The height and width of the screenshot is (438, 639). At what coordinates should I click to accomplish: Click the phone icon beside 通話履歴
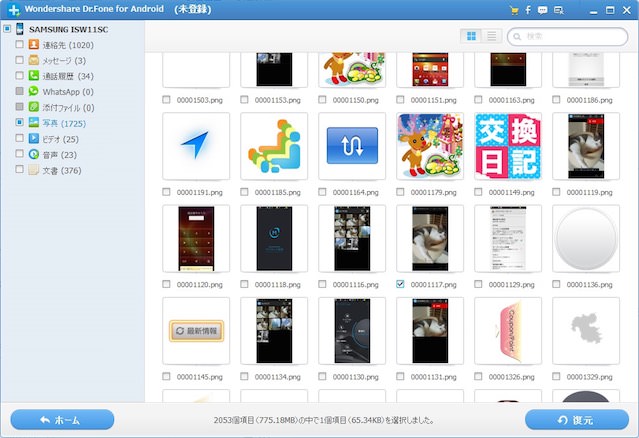point(34,76)
